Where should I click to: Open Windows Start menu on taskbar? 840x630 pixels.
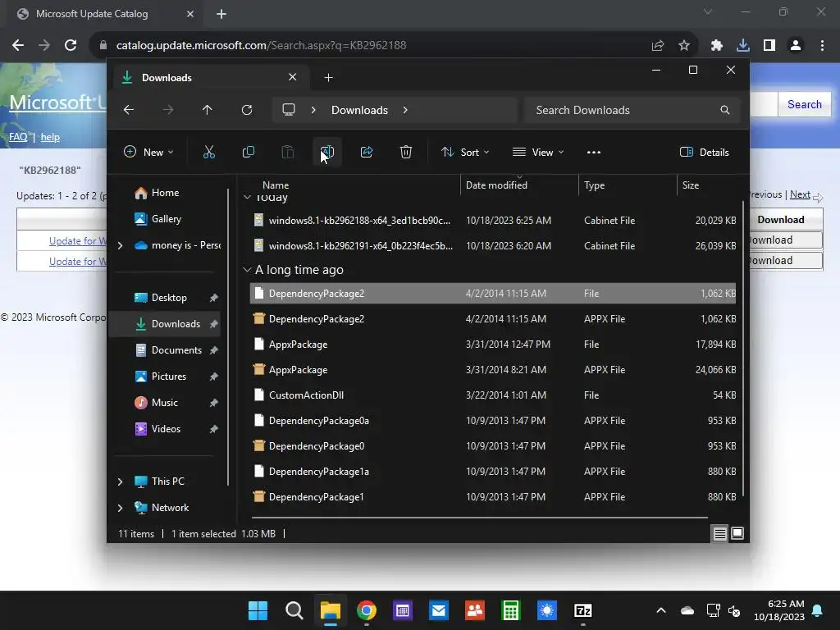(x=258, y=610)
